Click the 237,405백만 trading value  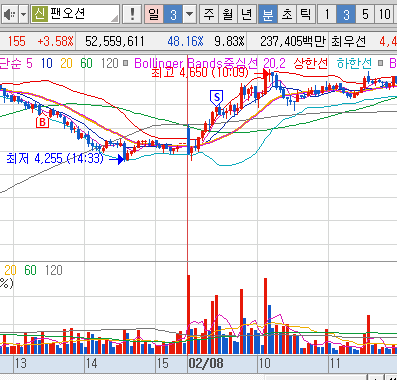coord(292,41)
